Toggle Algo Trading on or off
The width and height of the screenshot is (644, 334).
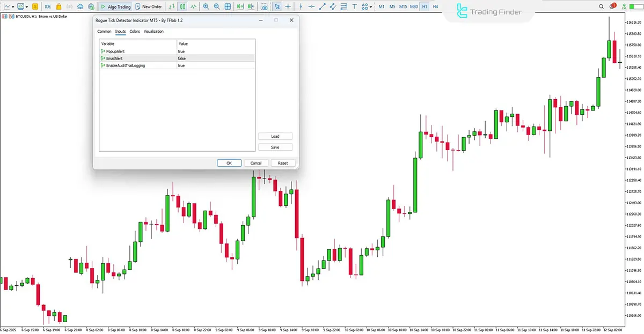click(115, 6)
